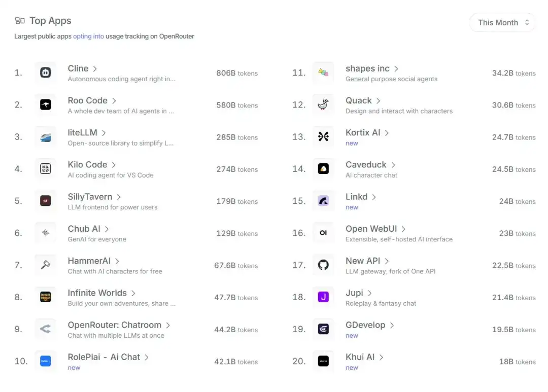Click the '285B tokens' value
548x392 pixels.
coord(237,137)
